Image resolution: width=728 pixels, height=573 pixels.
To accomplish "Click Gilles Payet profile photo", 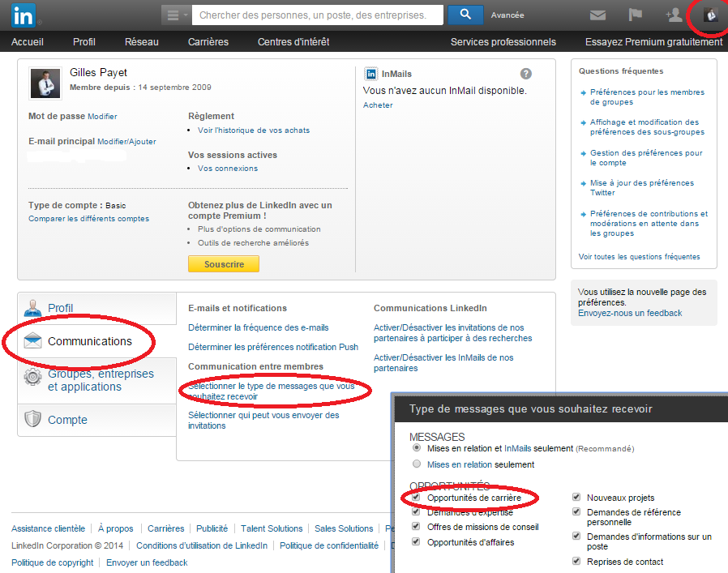I will coord(45,83).
